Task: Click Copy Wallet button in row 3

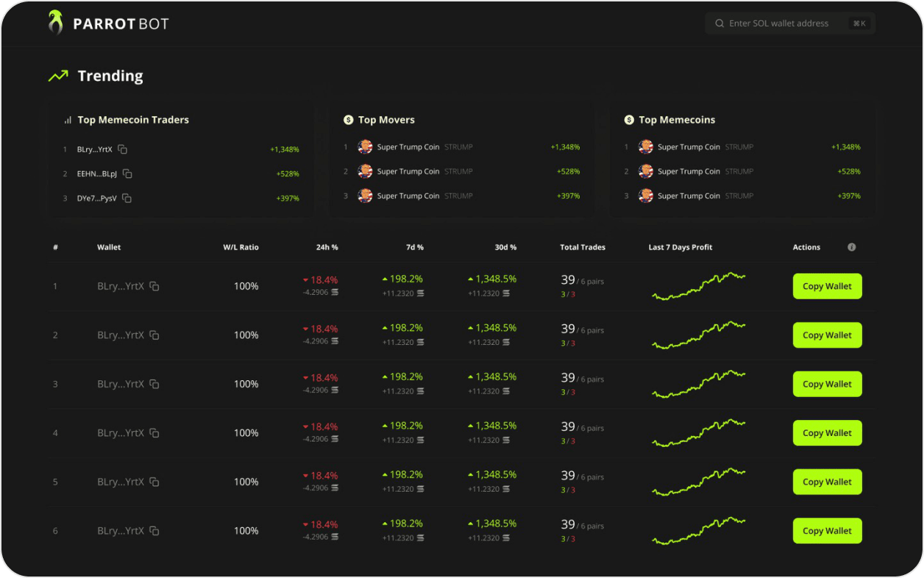Action: click(x=827, y=384)
